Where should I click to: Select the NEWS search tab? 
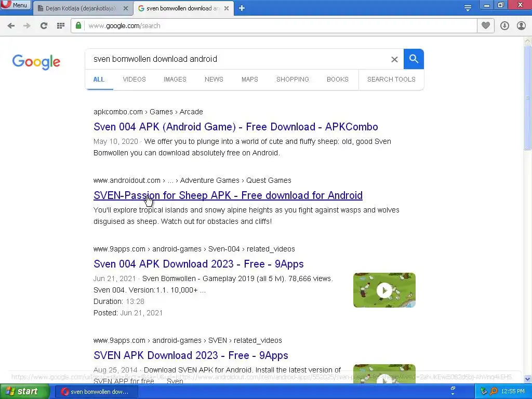(x=214, y=79)
